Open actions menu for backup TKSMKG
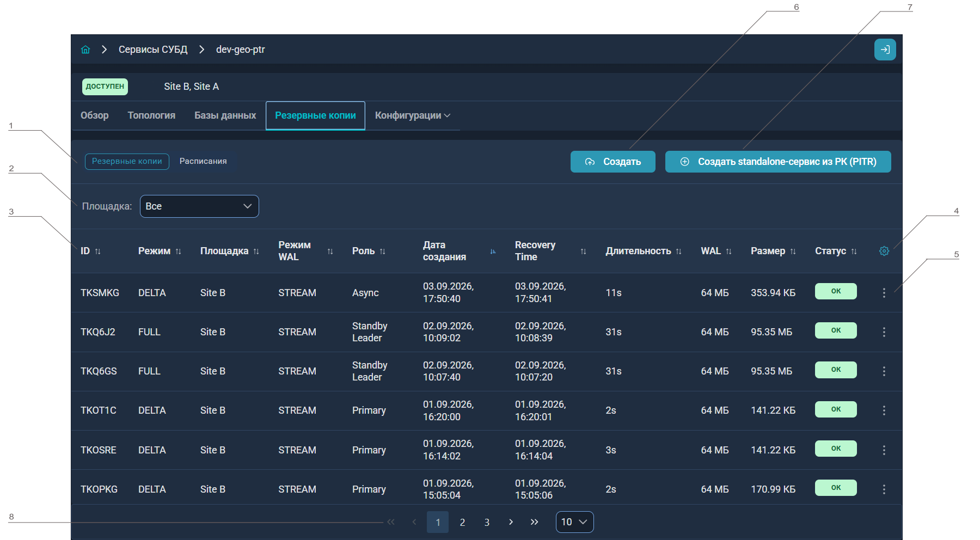The height and width of the screenshot is (540, 980). point(884,293)
